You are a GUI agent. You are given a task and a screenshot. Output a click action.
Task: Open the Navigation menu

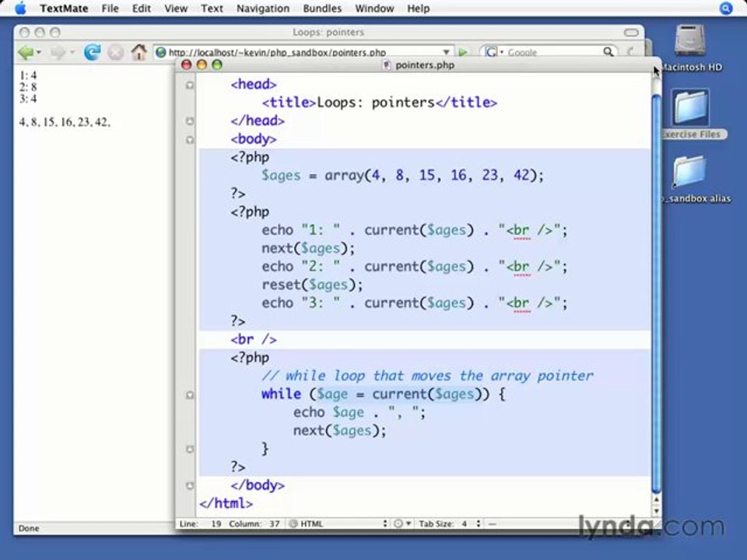coord(263,9)
